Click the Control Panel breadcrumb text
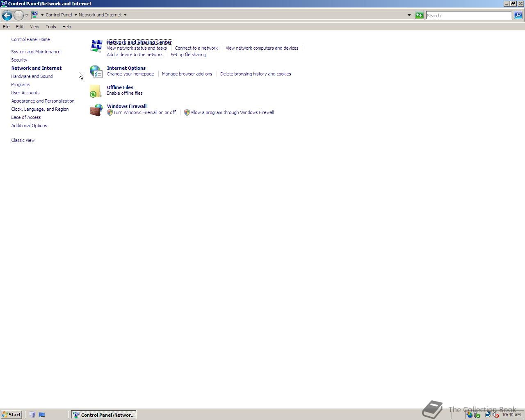The image size is (525, 420). (59, 15)
